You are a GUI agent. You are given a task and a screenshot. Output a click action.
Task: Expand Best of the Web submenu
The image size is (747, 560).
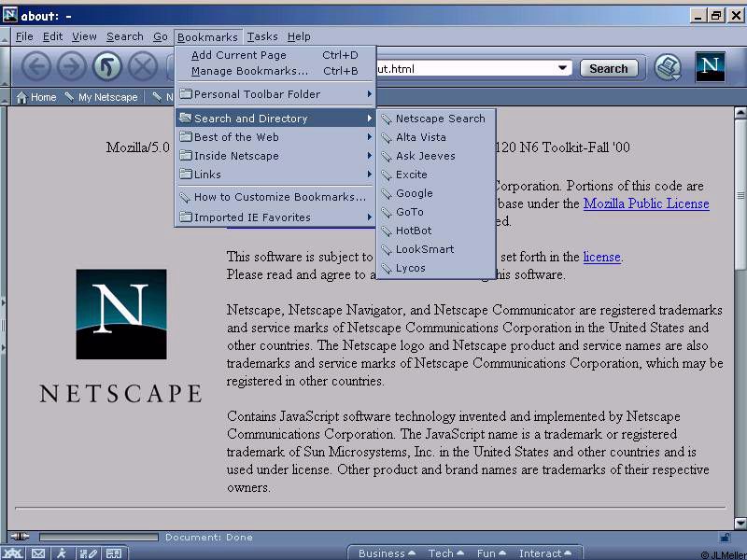click(x=275, y=137)
